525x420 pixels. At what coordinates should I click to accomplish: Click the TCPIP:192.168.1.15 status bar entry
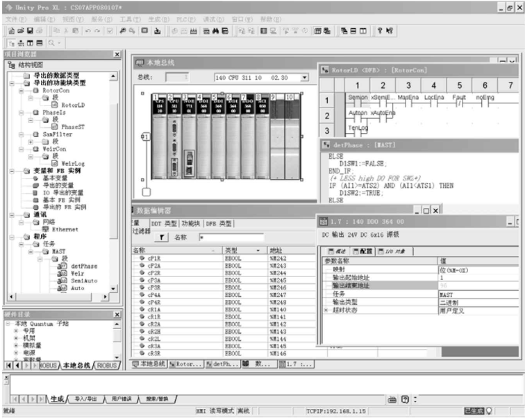point(336,411)
